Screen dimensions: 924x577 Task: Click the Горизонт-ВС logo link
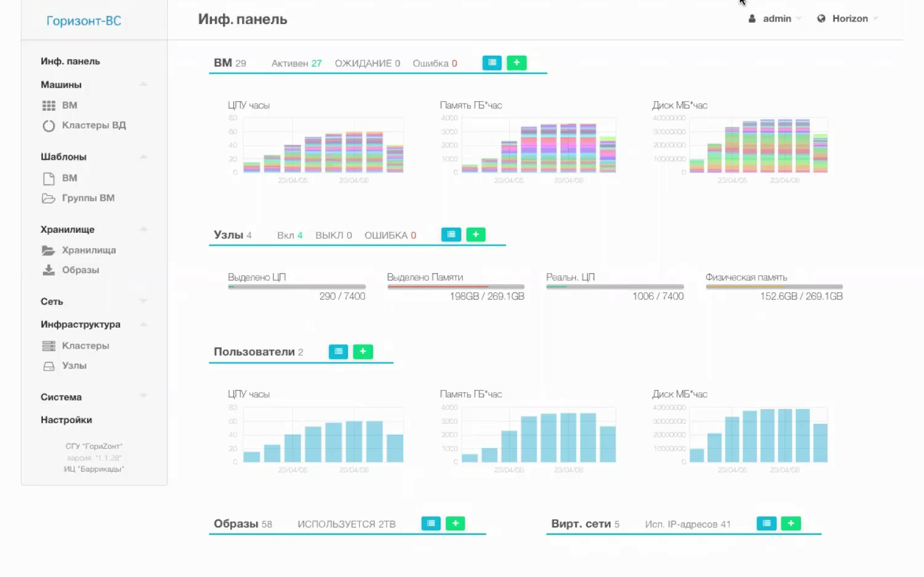(x=84, y=21)
